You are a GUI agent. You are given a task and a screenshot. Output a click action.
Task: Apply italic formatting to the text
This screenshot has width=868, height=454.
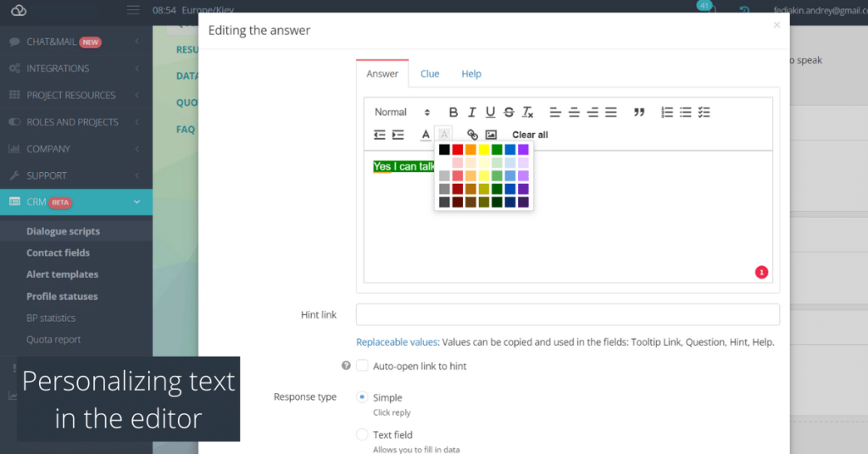(471, 113)
